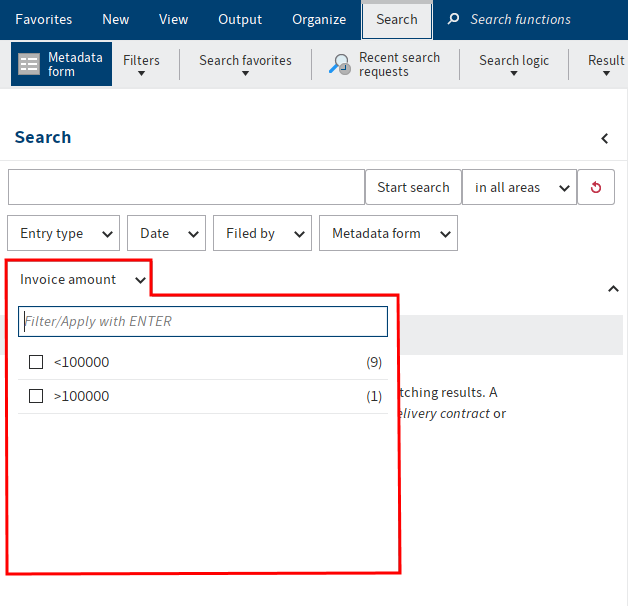Expand the Filed by dropdown
The width and height of the screenshot is (628, 606).
point(262,233)
